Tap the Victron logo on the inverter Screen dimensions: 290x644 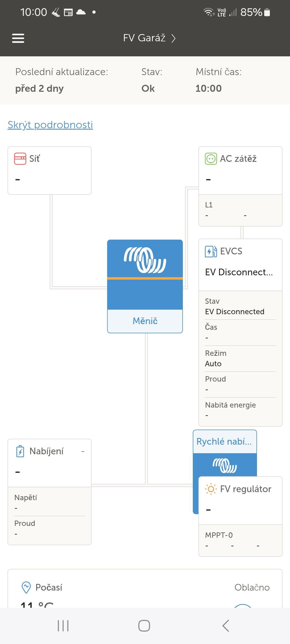point(145,260)
